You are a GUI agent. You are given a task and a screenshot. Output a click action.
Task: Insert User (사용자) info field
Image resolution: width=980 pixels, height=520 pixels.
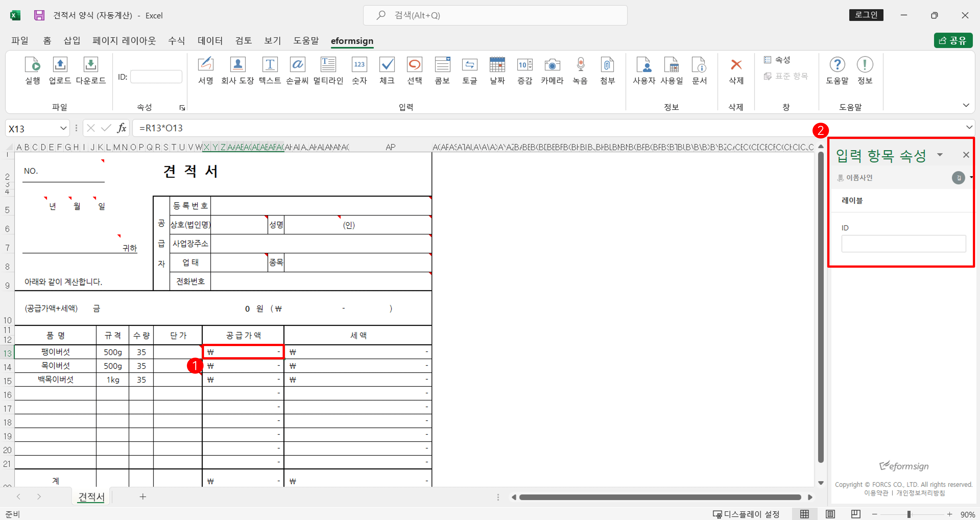[x=644, y=70]
